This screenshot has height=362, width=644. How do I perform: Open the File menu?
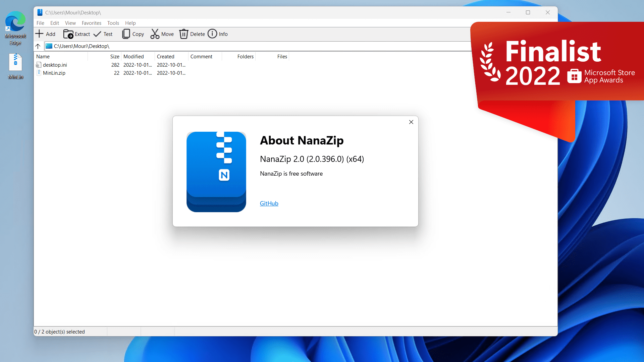coord(40,22)
